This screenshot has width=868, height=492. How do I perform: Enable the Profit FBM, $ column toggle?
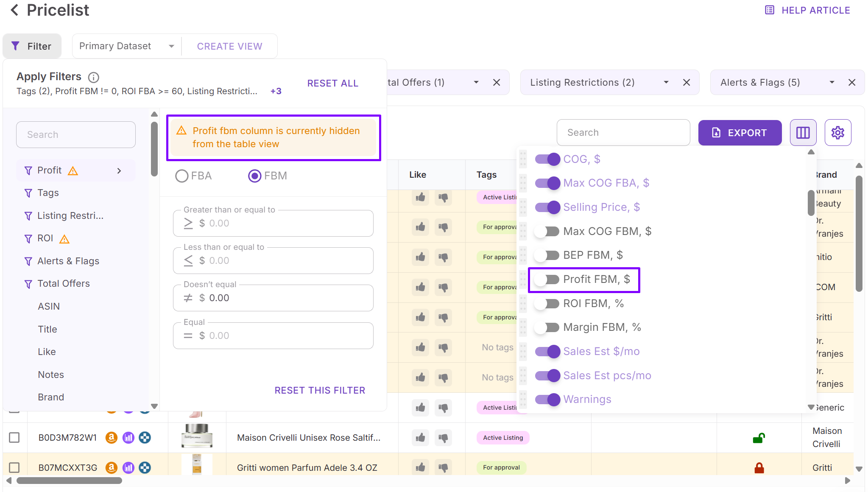[x=547, y=279]
